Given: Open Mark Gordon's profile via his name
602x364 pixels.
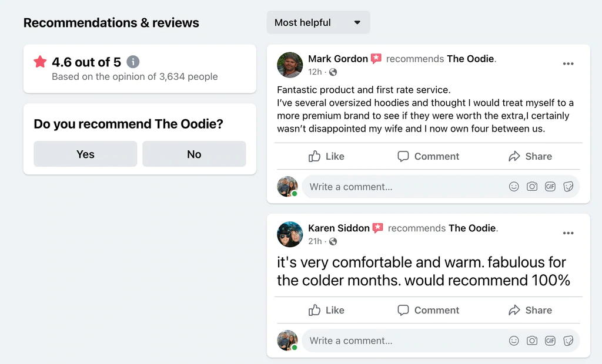Looking at the screenshot, I should 338,59.
